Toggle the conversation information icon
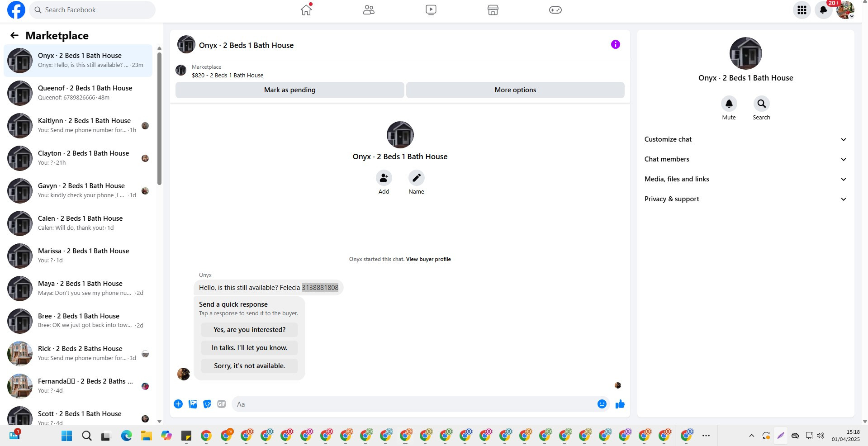 [615, 44]
